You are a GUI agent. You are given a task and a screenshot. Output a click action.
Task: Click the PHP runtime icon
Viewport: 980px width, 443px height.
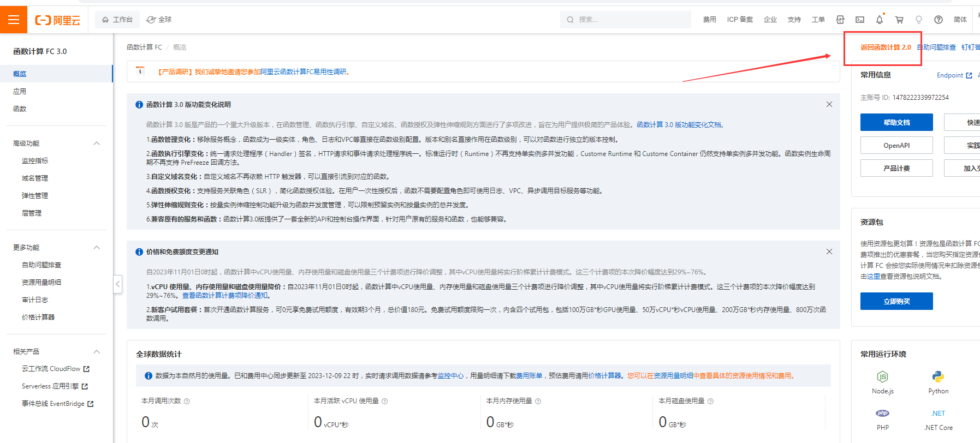coord(883,413)
